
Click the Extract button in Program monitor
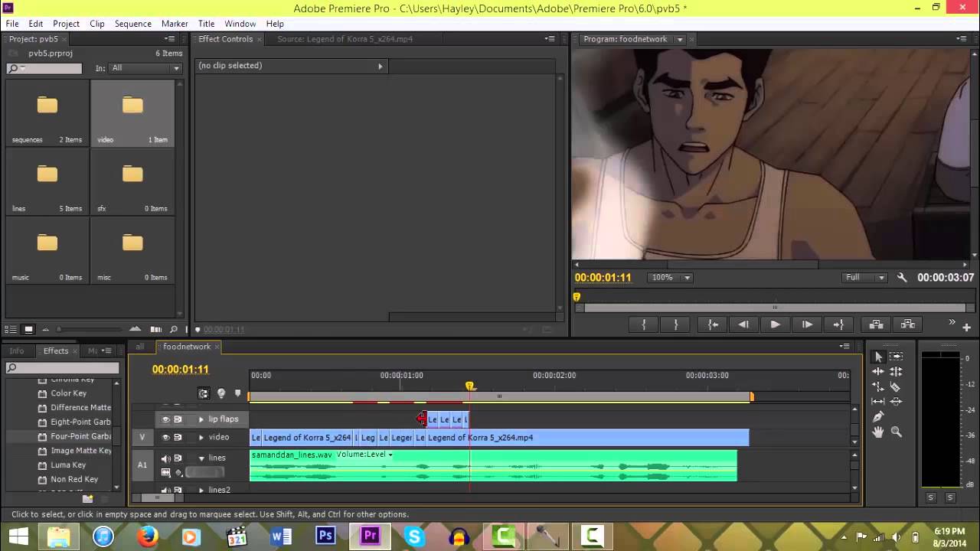908,324
